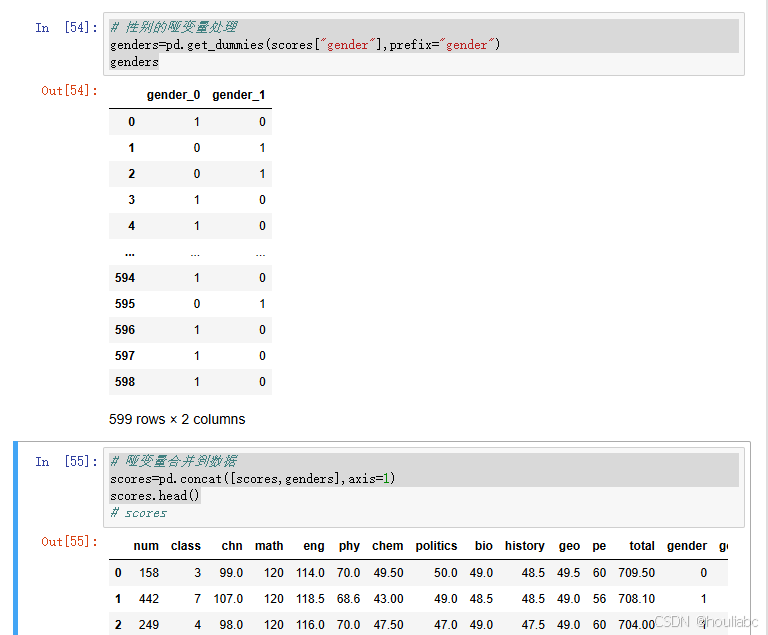Click the Chinese comment line in cell 54
768x635 pixels.
(174, 27)
